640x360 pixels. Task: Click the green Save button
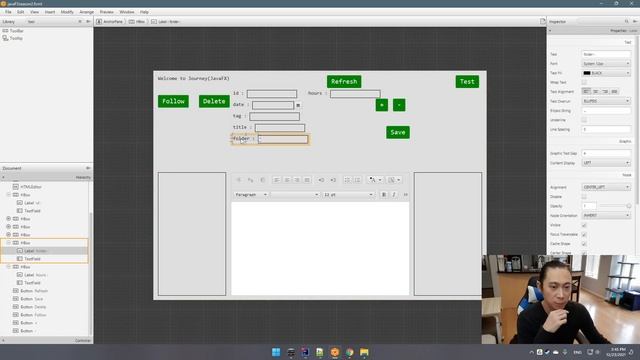pos(398,132)
